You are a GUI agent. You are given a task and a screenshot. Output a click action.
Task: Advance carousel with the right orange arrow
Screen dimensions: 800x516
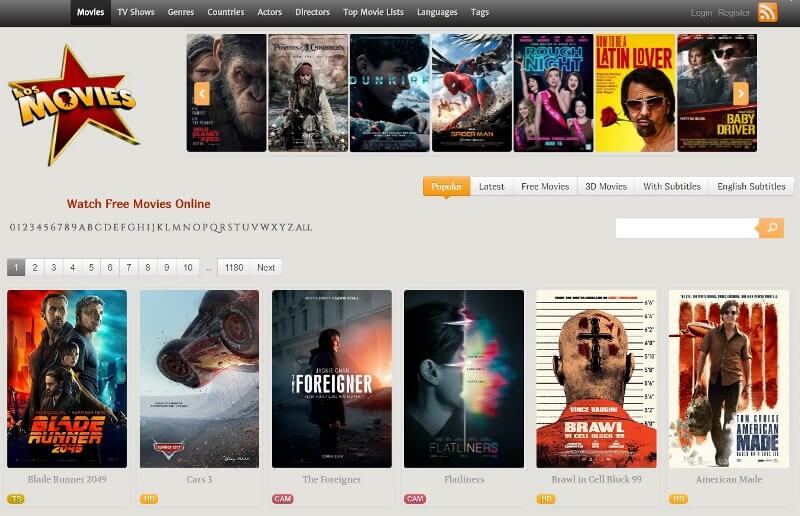point(740,93)
